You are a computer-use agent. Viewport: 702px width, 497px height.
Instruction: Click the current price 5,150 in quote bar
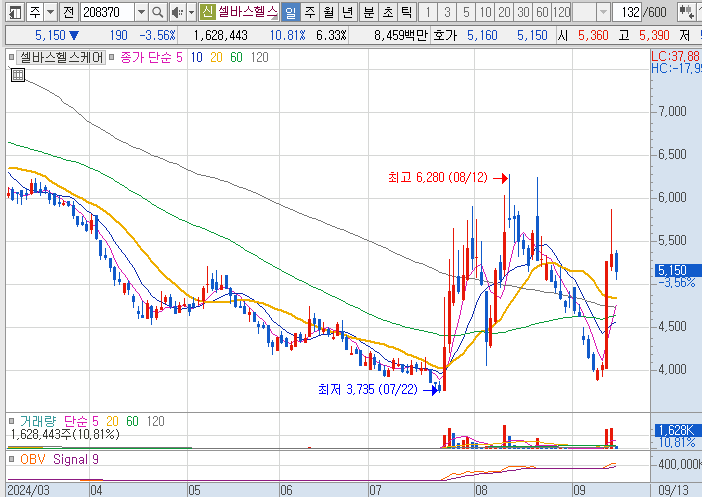coord(50,35)
